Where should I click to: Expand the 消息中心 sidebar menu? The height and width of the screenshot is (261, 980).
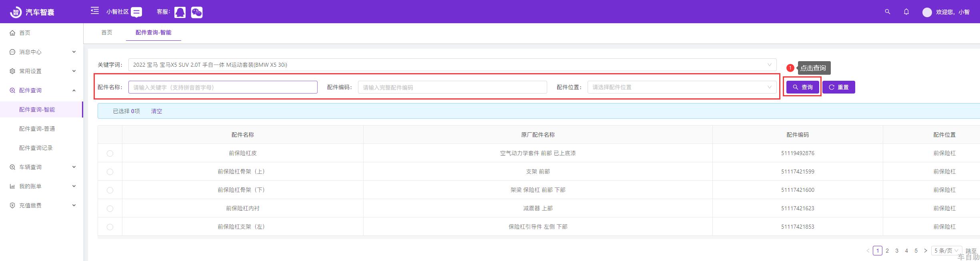point(74,52)
